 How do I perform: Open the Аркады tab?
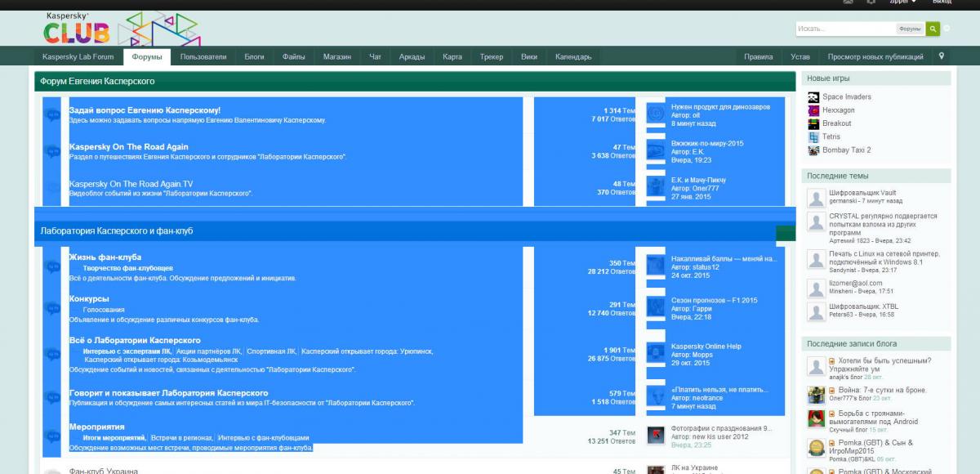pos(412,57)
